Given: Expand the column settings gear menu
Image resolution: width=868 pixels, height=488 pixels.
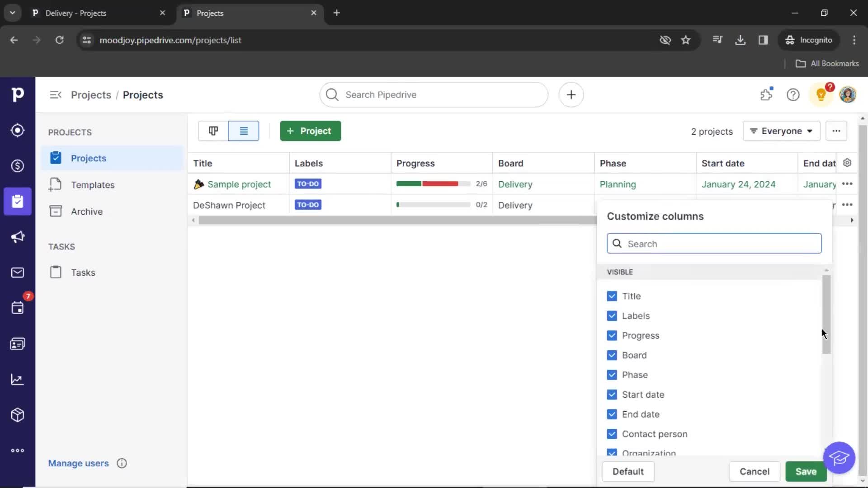Looking at the screenshot, I should (847, 163).
